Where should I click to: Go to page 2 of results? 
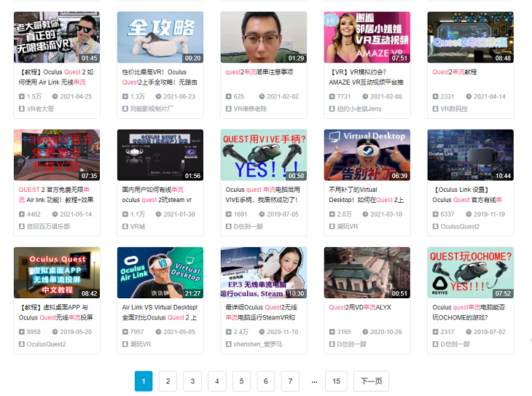(x=168, y=381)
